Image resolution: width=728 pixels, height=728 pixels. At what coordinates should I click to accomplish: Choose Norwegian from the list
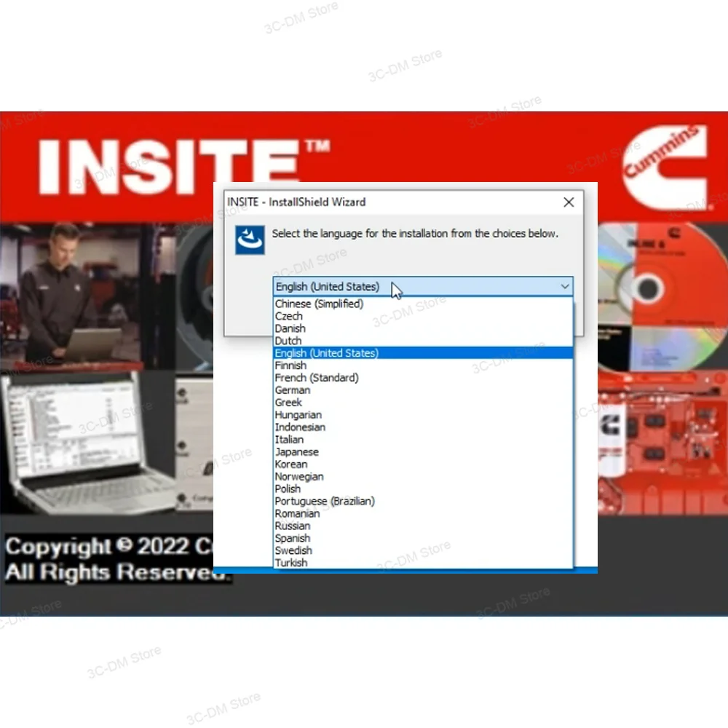423,476
